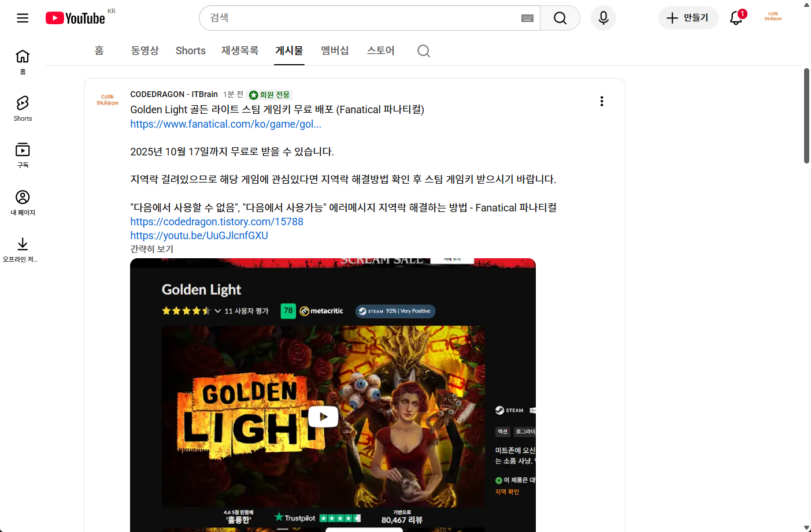
Task: Open account avatar menu at top right
Action: (773, 17)
